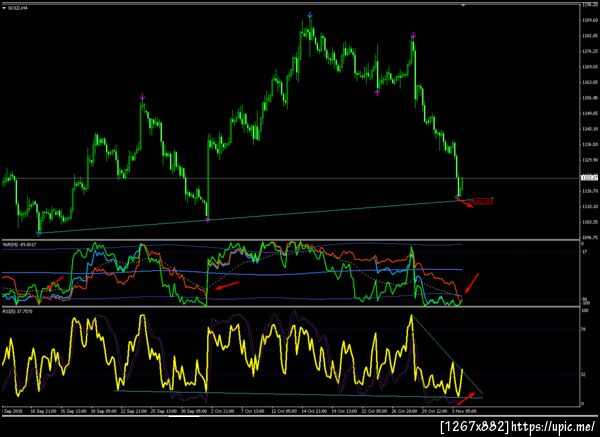Click the 26 Oct 20:00 time label
The height and width of the screenshot is (437, 600).
(x=405, y=411)
